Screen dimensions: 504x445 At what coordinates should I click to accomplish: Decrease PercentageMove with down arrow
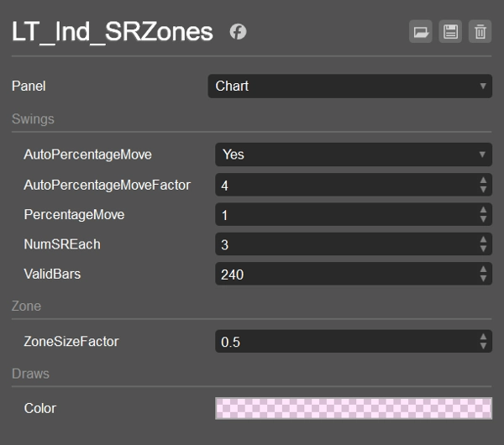click(x=483, y=219)
